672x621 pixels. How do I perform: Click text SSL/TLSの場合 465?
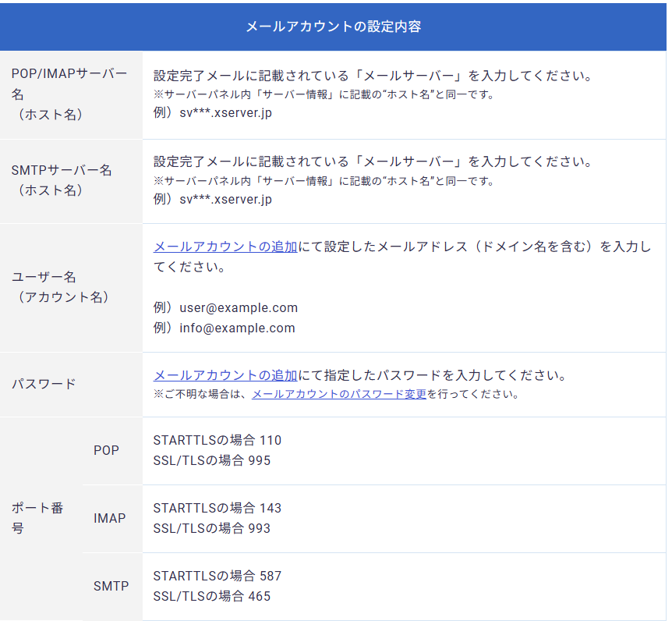[x=212, y=596]
